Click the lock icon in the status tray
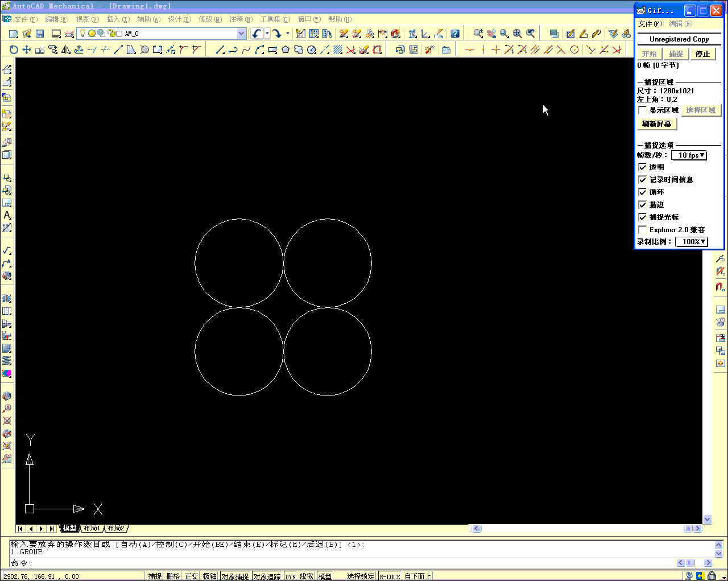This screenshot has width=728, height=581. click(712, 576)
